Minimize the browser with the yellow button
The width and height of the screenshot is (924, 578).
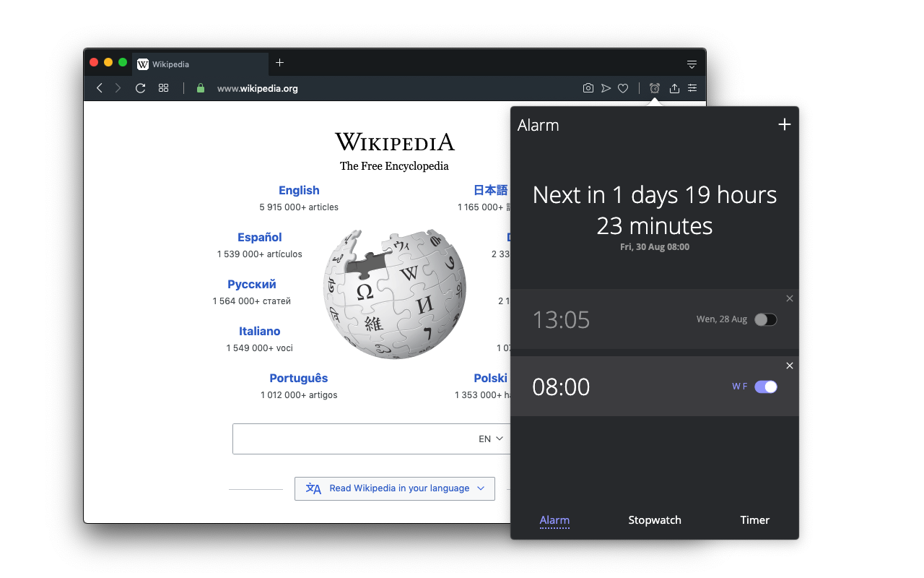tap(108, 63)
